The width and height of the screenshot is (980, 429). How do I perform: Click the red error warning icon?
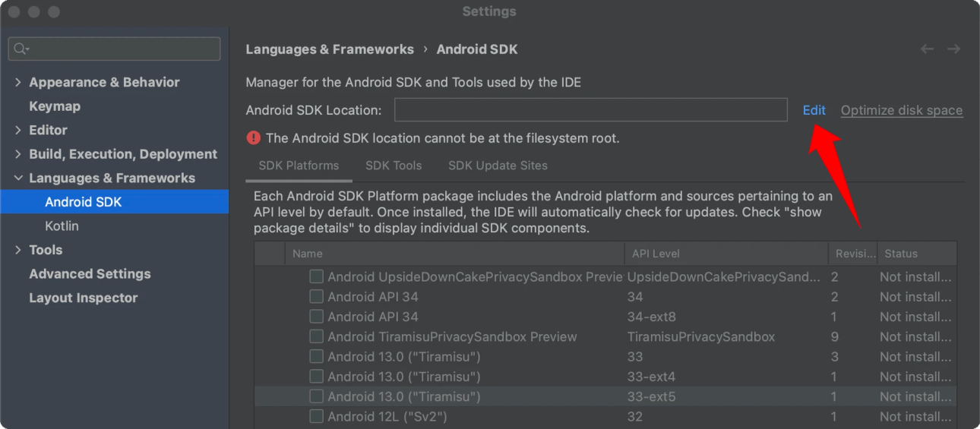tap(253, 138)
